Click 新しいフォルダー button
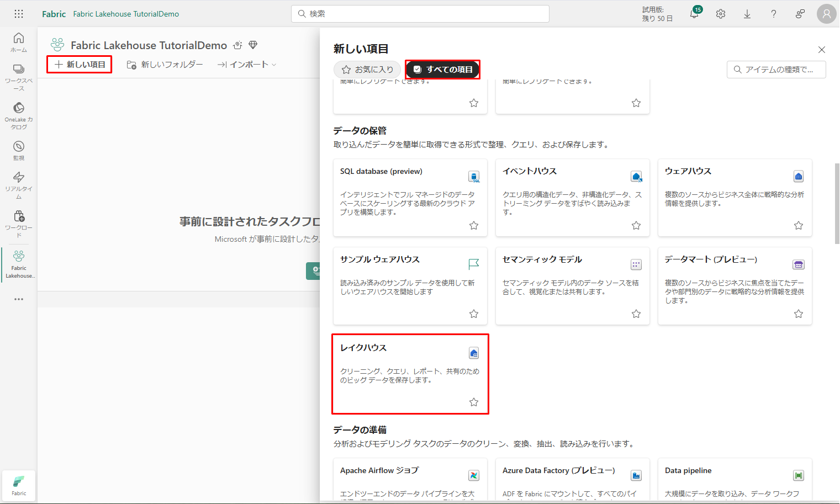 tap(165, 65)
